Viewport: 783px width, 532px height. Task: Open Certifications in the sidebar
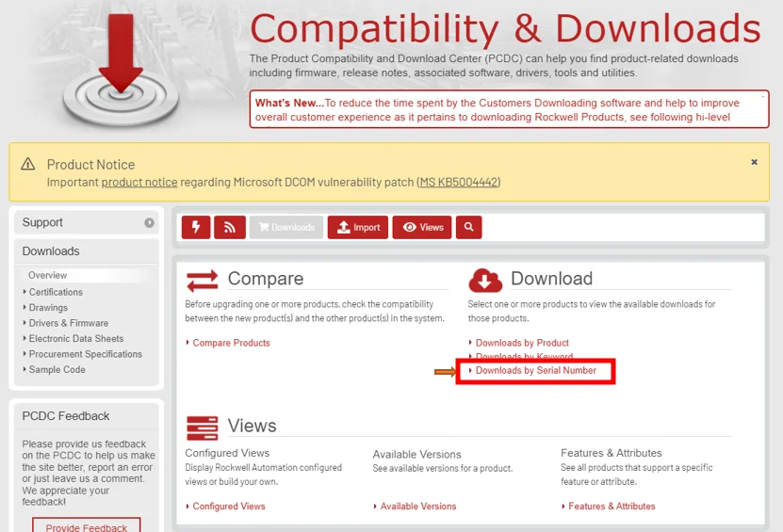tap(56, 292)
